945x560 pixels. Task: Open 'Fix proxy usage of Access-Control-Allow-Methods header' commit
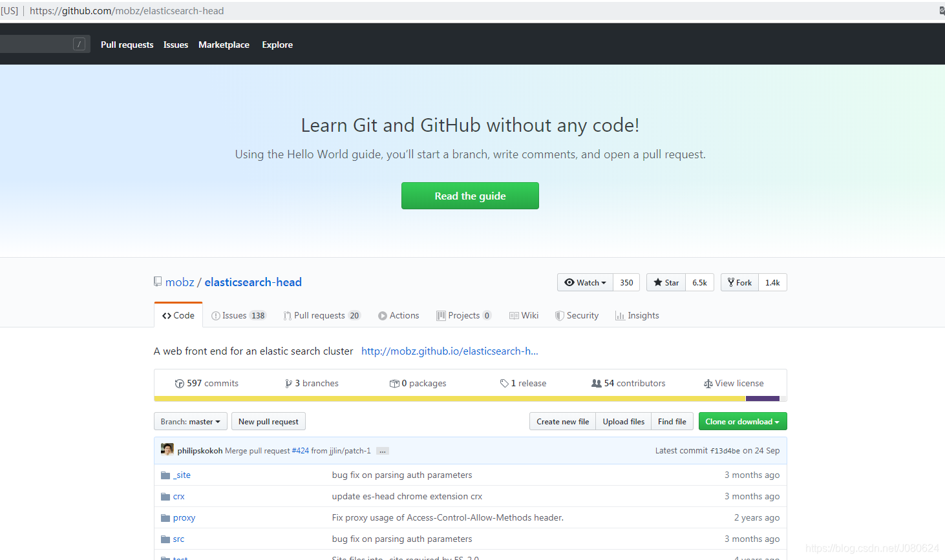[448, 518]
